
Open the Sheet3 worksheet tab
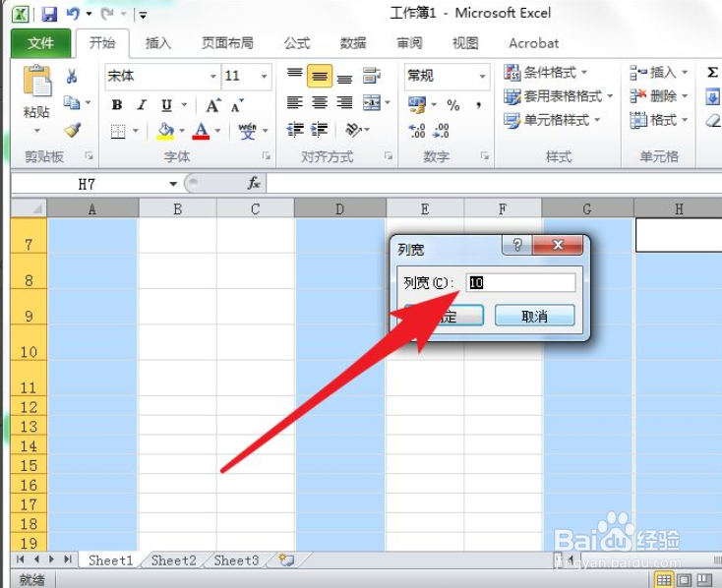click(236, 560)
